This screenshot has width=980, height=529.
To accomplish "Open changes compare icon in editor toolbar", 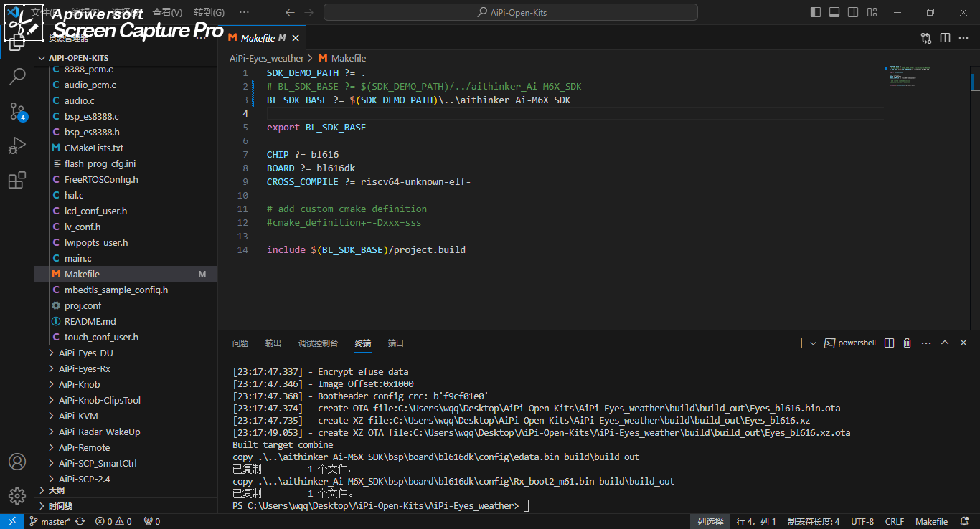I will [926, 38].
